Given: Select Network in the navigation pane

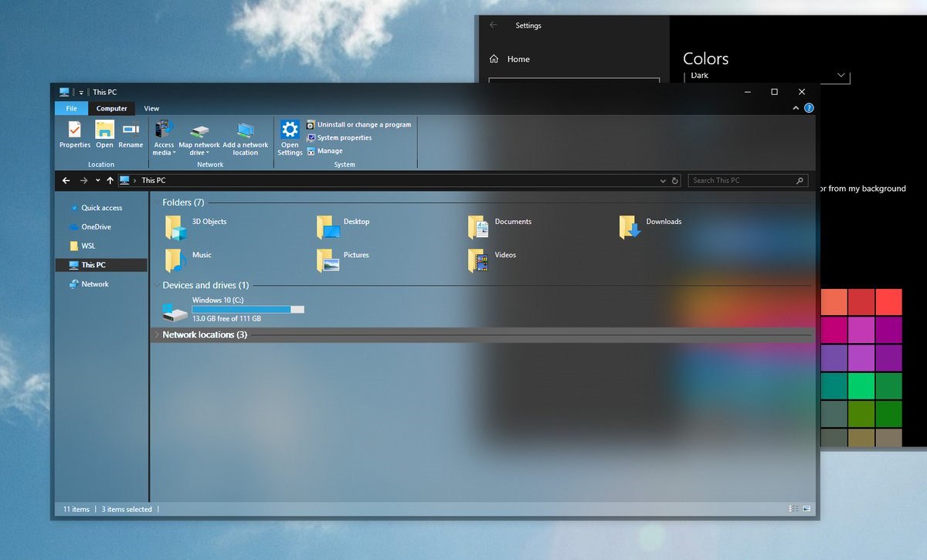Looking at the screenshot, I should click(x=94, y=284).
